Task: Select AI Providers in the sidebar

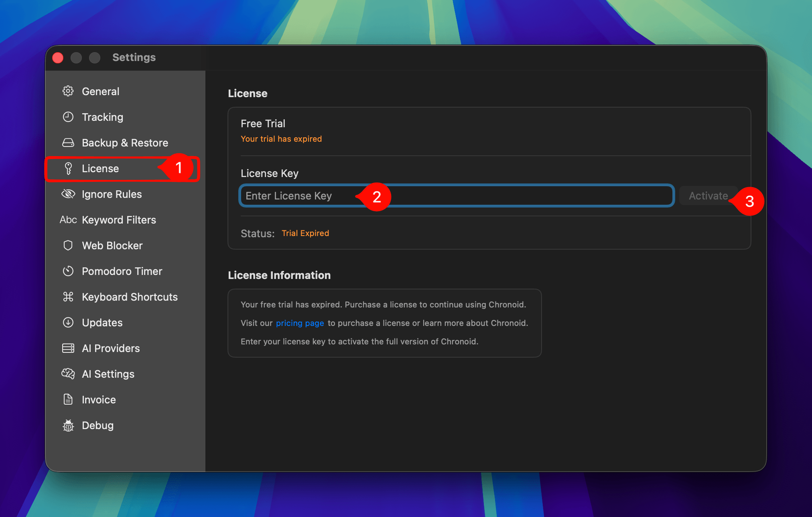Action: tap(111, 348)
